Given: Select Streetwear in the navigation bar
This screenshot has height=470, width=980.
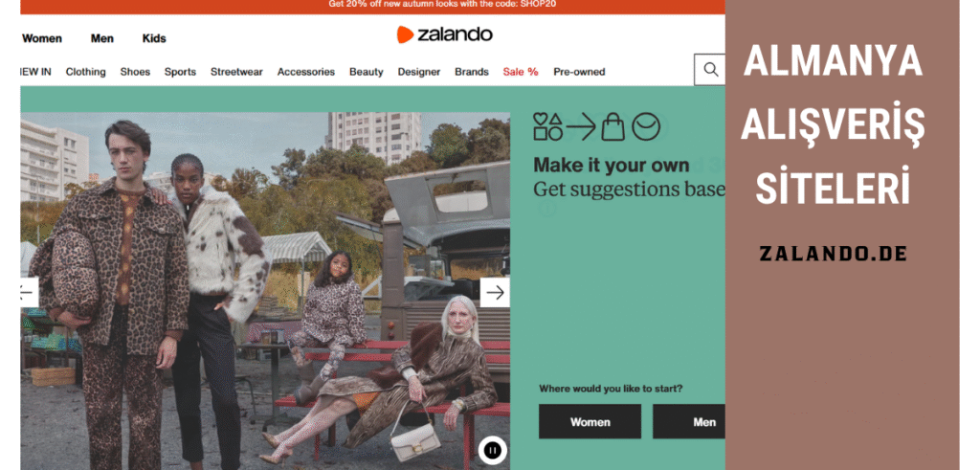Looking at the screenshot, I should coord(236,72).
